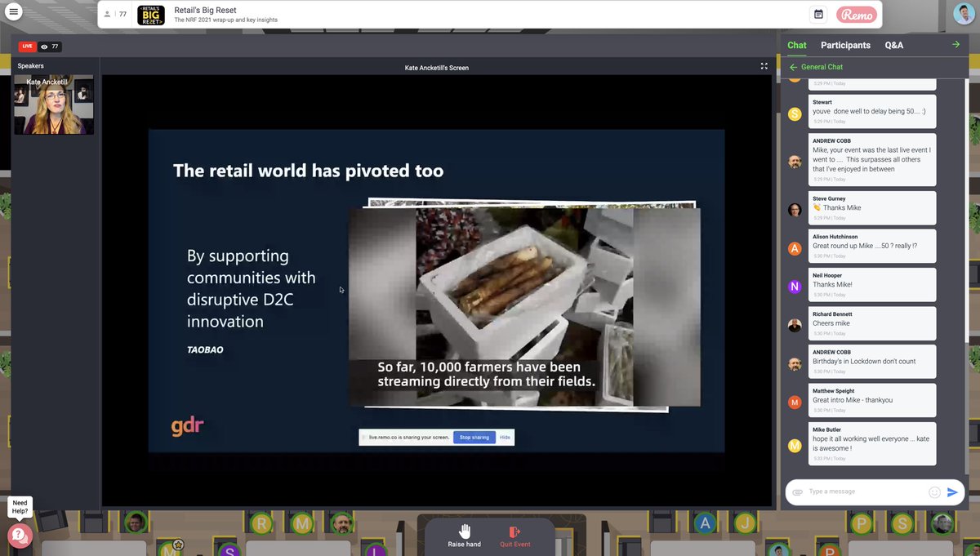Switch to the Participants tab
Image resolution: width=980 pixels, height=556 pixels.
(845, 45)
